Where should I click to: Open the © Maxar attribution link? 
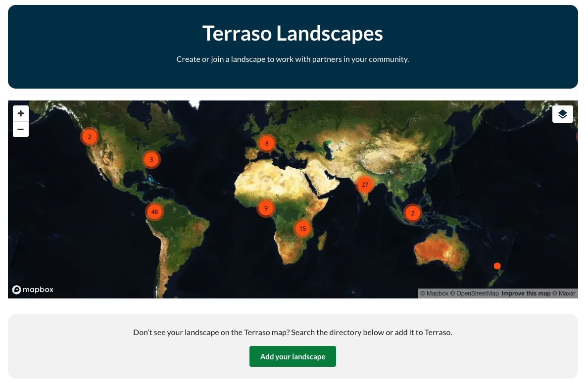click(x=564, y=293)
